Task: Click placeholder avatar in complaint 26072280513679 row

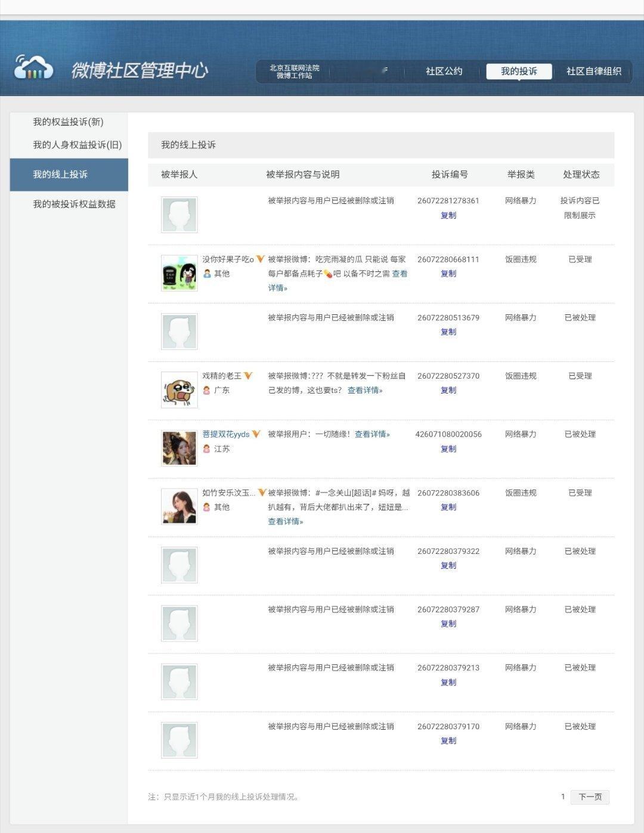Action: click(x=179, y=332)
